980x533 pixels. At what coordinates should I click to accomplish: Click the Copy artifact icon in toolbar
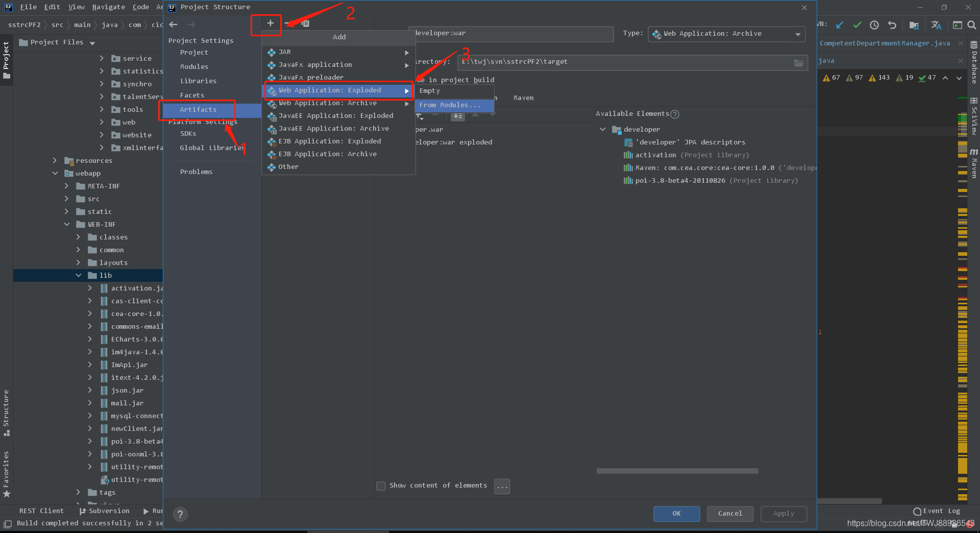[x=305, y=23]
